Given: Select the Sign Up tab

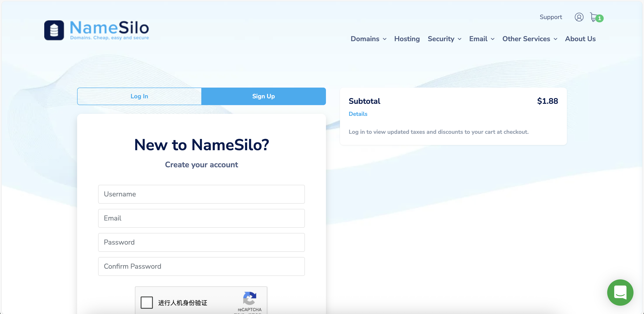Looking at the screenshot, I should 264,96.
